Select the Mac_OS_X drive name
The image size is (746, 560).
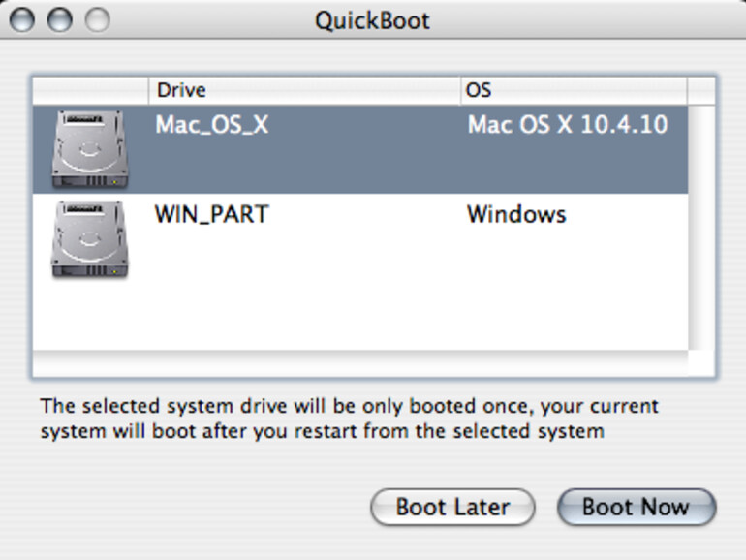211,125
